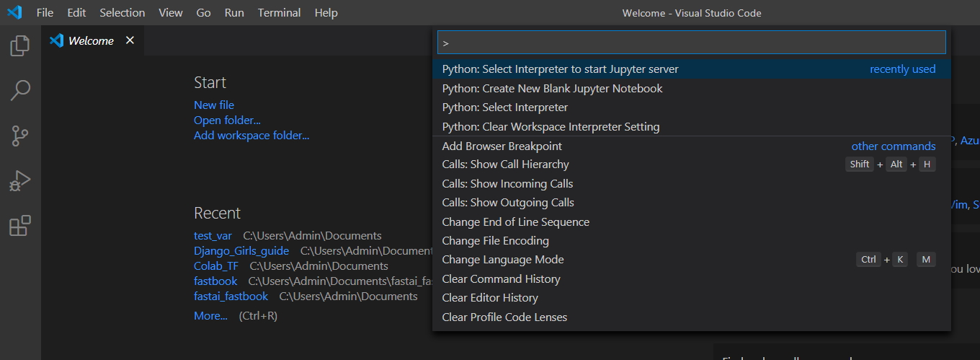This screenshot has height=360, width=980.
Task: Select the Welcome editor tab
Action: pos(90,41)
